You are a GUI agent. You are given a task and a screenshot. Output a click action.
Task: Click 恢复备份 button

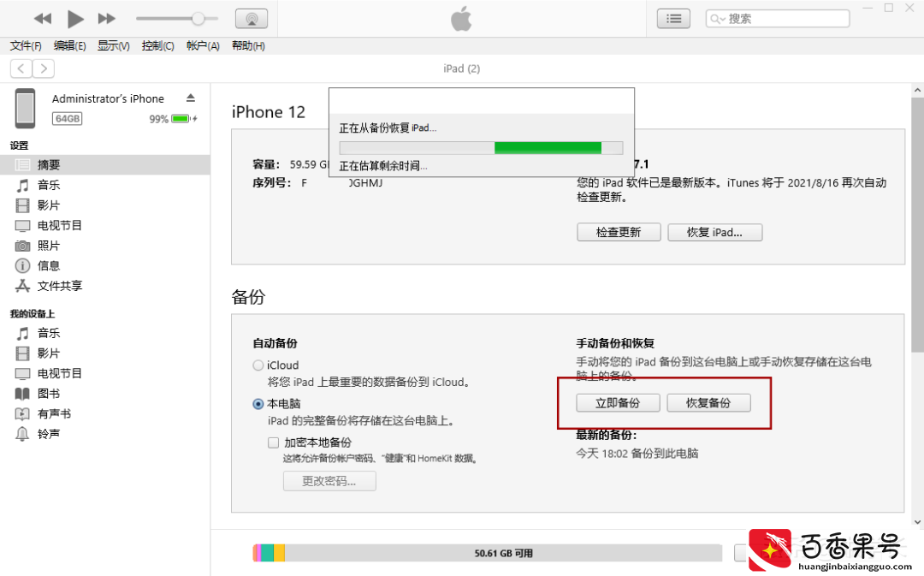tap(708, 402)
